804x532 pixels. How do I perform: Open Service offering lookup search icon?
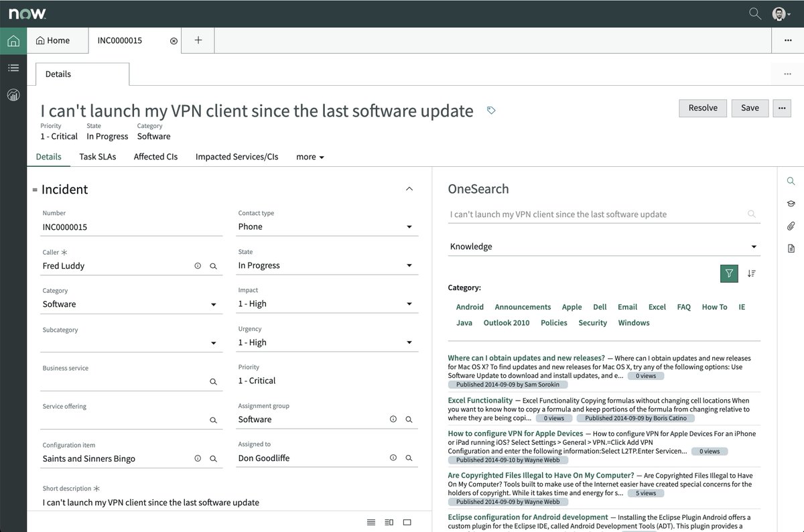point(214,420)
